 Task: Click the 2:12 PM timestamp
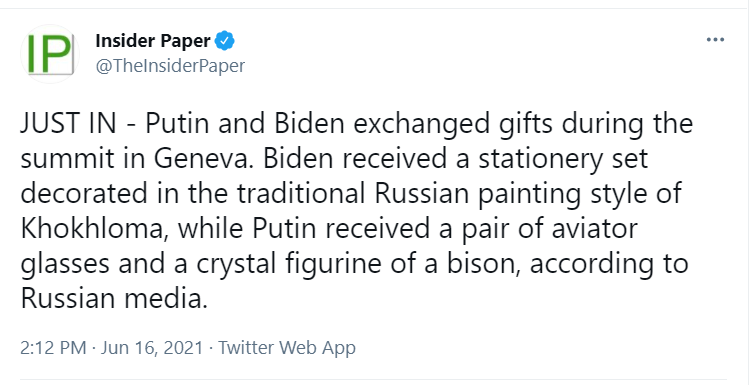(x=53, y=348)
